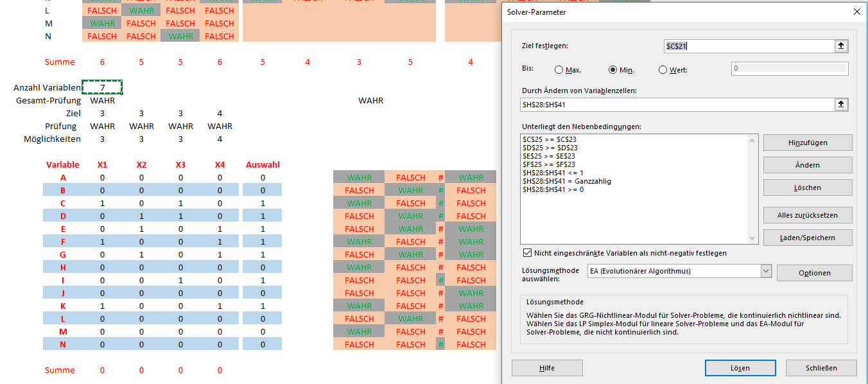The height and width of the screenshot is (384, 868).
Task: Select the Wert radio button
Action: tap(663, 69)
